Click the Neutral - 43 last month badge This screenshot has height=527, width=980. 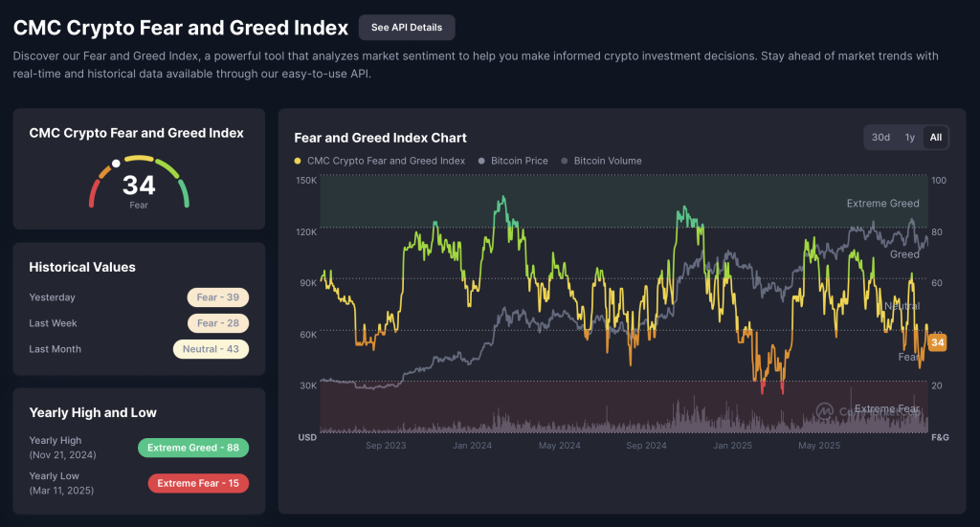click(x=211, y=349)
